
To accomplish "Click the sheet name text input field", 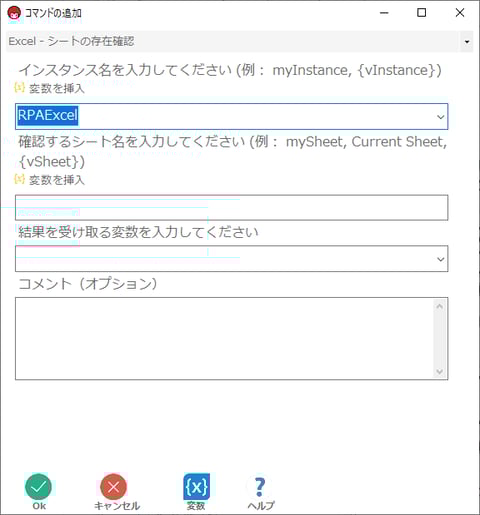I will pos(231,208).
